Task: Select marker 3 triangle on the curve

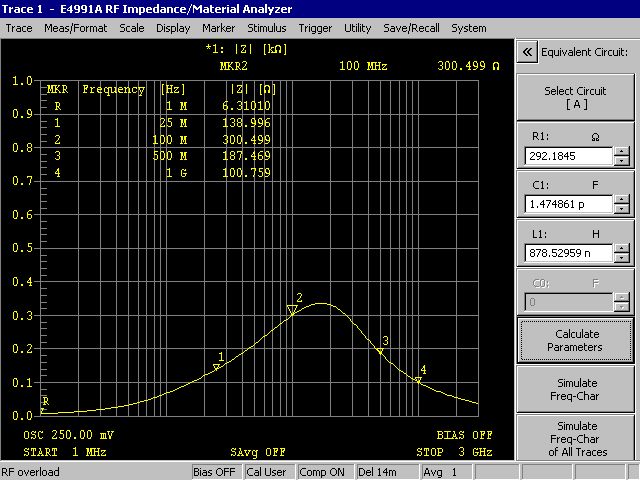Action: pyautogui.click(x=380, y=351)
